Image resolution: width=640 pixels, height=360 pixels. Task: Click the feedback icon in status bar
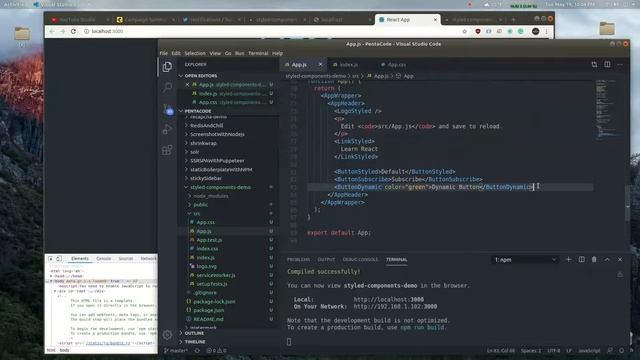tap(610, 351)
